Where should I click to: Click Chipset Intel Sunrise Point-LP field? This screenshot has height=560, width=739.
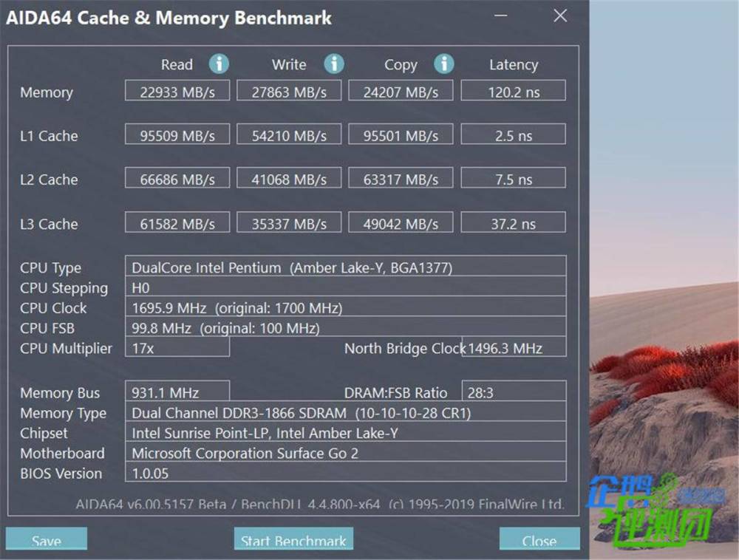coord(345,432)
